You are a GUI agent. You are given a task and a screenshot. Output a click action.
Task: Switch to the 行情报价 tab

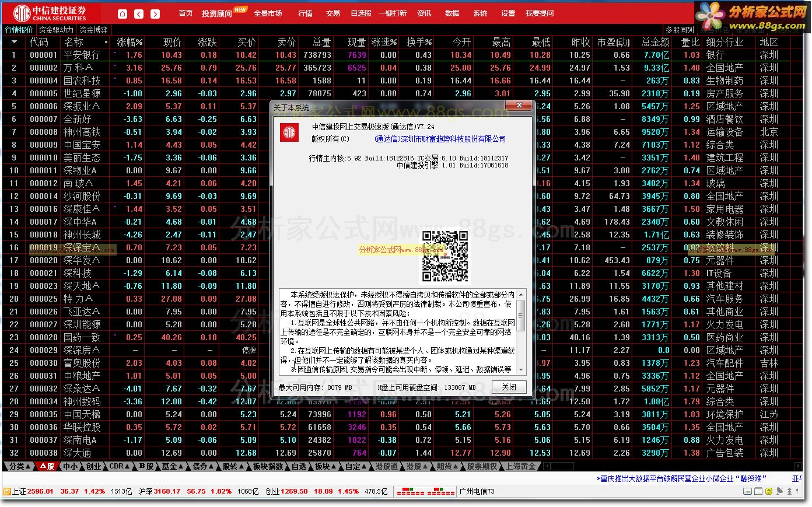(19, 30)
